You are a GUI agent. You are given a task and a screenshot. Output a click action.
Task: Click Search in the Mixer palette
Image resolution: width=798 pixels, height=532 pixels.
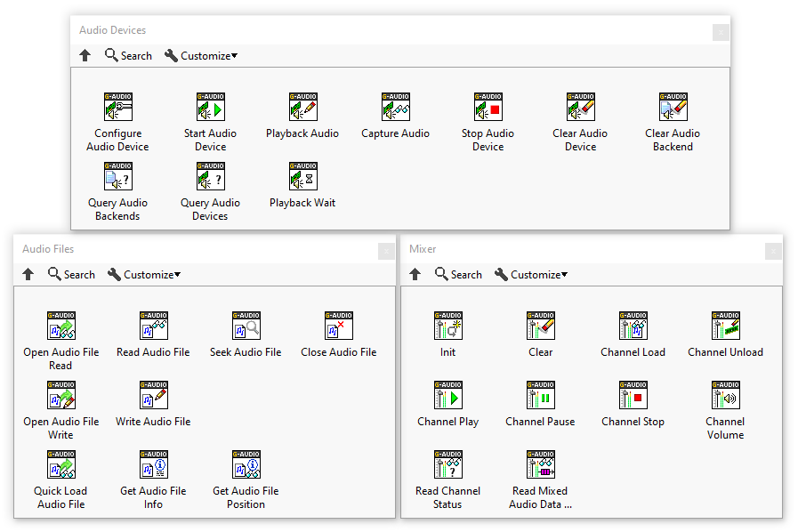tap(458, 274)
